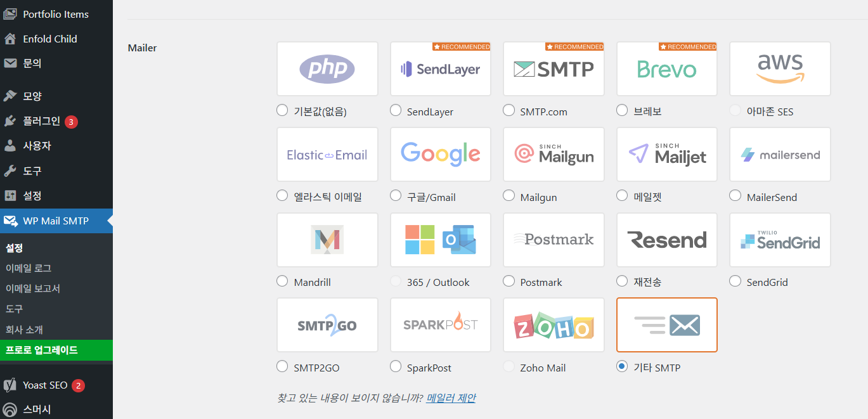Viewport: 868px width, 419px height.
Task: Click the 스머시 sidebar icon
Action: (x=10, y=409)
